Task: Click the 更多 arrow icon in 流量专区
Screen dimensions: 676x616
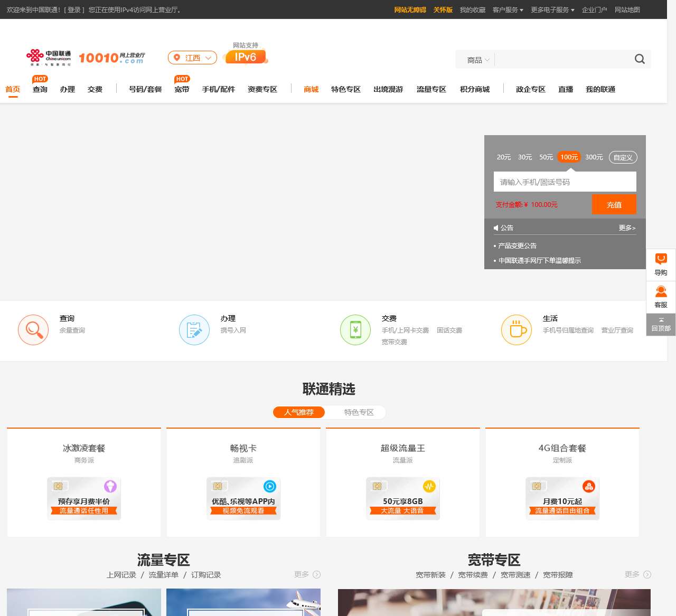Action: coord(317,574)
